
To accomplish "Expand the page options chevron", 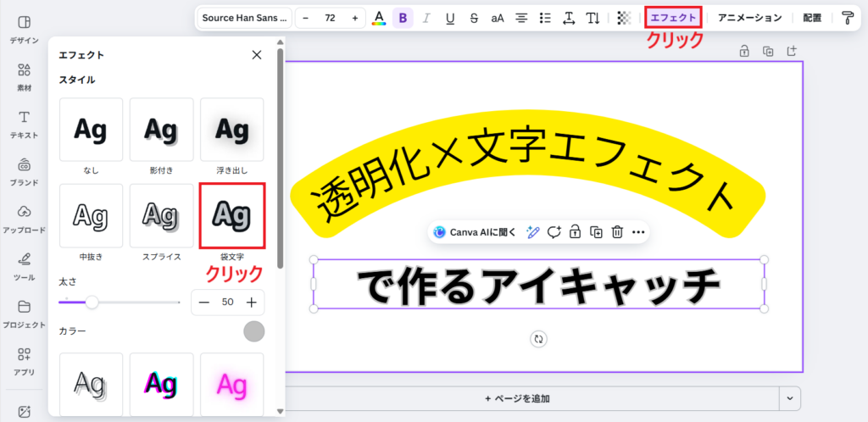I will [x=790, y=397].
